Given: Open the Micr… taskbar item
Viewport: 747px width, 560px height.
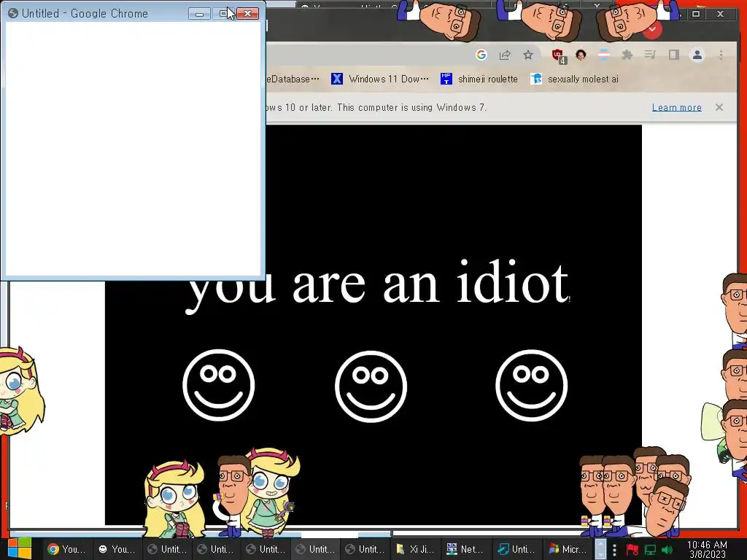Looking at the screenshot, I should click(x=567, y=549).
